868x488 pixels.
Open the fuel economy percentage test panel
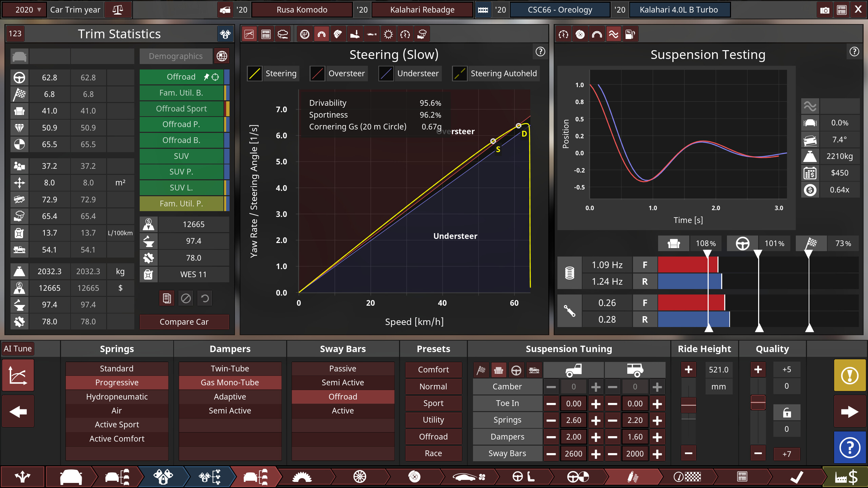631,34
